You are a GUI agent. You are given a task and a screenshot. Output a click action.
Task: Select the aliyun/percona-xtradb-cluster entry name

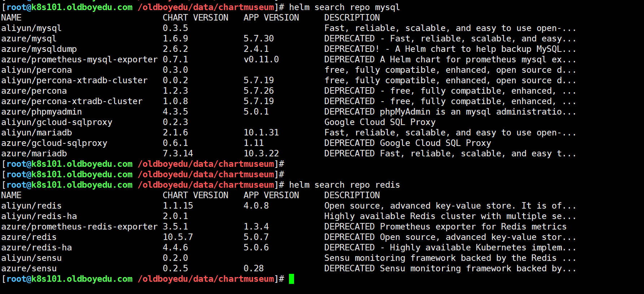click(74, 80)
